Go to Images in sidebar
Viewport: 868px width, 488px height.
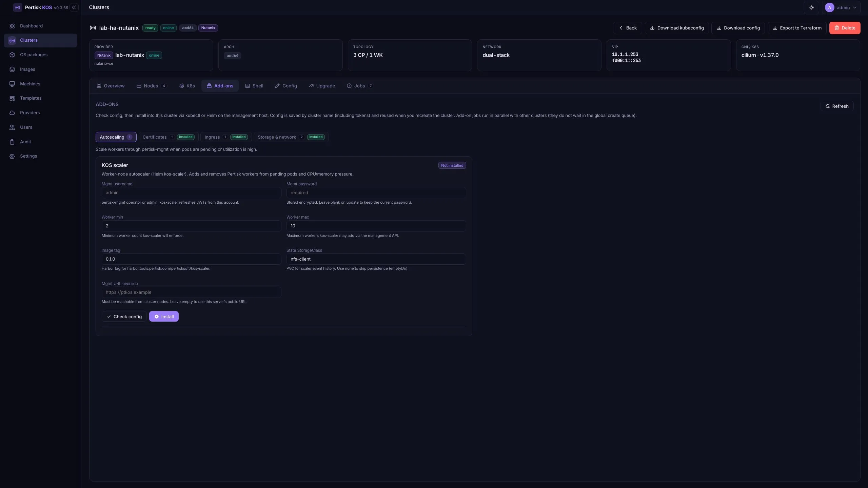pyautogui.click(x=40, y=69)
